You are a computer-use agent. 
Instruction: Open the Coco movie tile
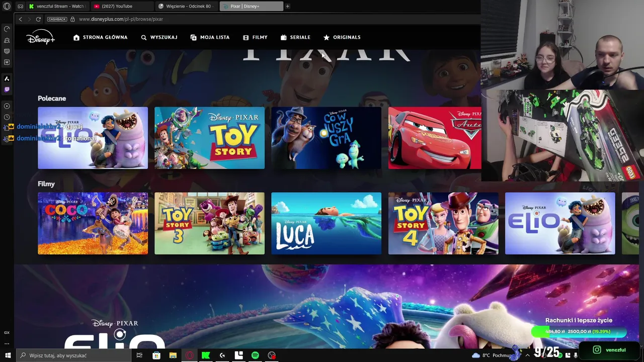click(x=93, y=223)
